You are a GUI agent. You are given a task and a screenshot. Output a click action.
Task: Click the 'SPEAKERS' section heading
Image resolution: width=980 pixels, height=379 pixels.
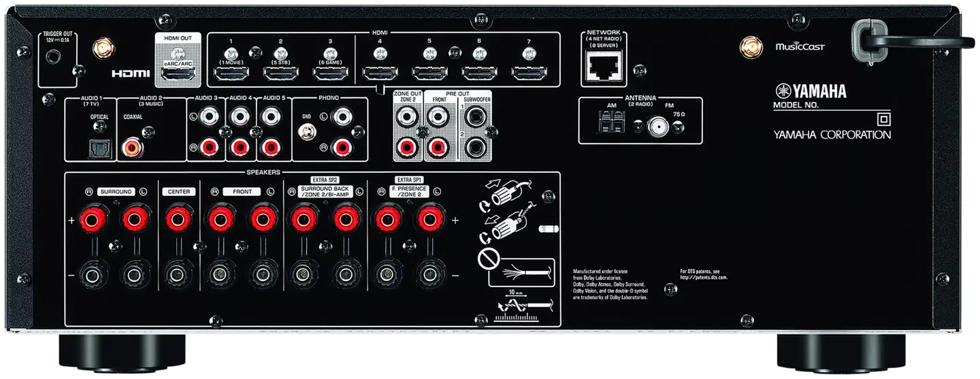click(263, 173)
